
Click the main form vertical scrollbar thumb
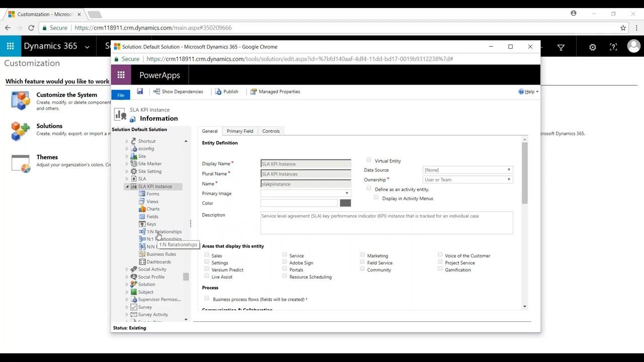pyautogui.click(x=525, y=173)
